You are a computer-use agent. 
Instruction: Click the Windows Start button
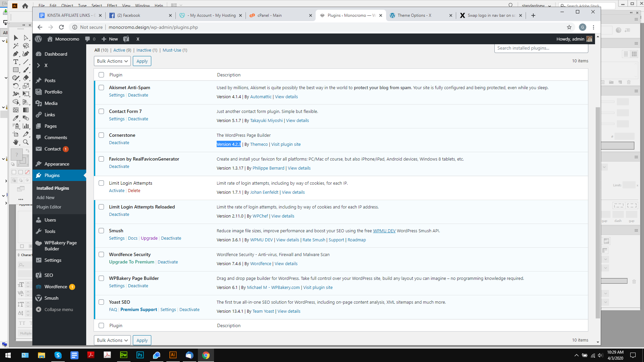[8, 355]
